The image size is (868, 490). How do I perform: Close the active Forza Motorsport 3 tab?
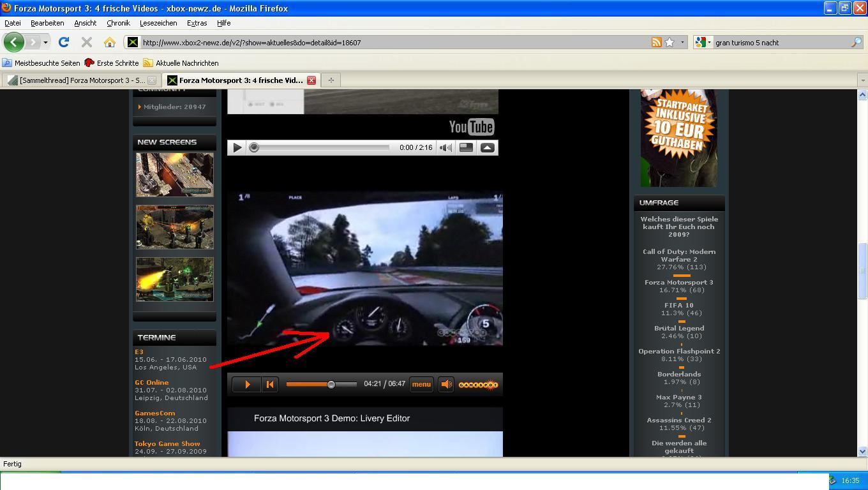[x=311, y=80]
